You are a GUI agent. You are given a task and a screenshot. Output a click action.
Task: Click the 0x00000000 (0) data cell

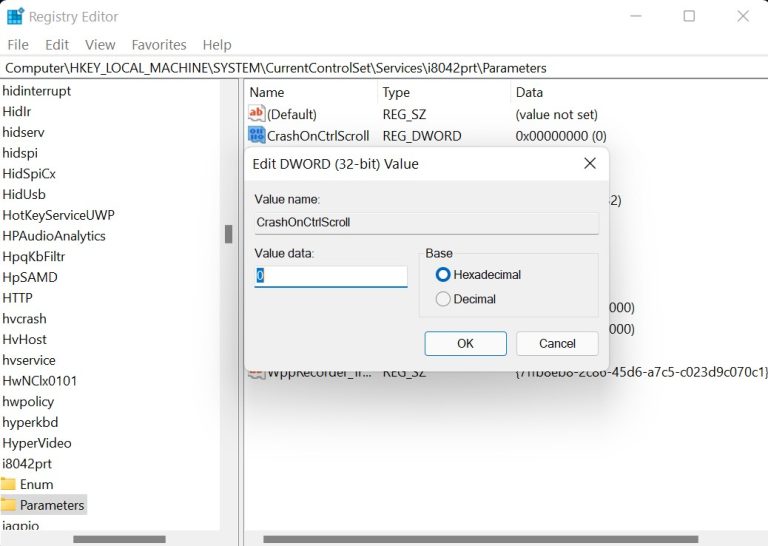(x=561, y=136)
